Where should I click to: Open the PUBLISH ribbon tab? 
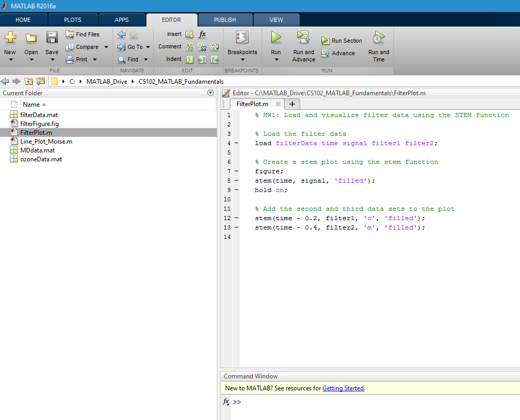[225, 20]
